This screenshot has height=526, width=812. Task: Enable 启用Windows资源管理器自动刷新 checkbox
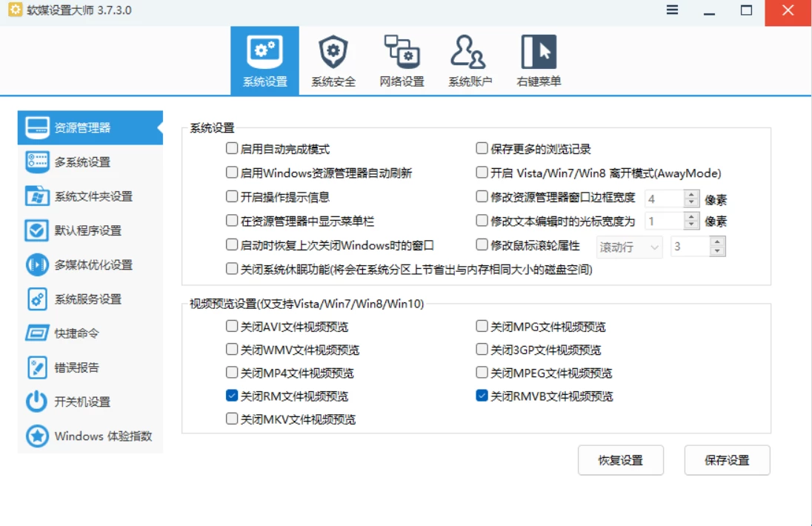pos(231,173)
